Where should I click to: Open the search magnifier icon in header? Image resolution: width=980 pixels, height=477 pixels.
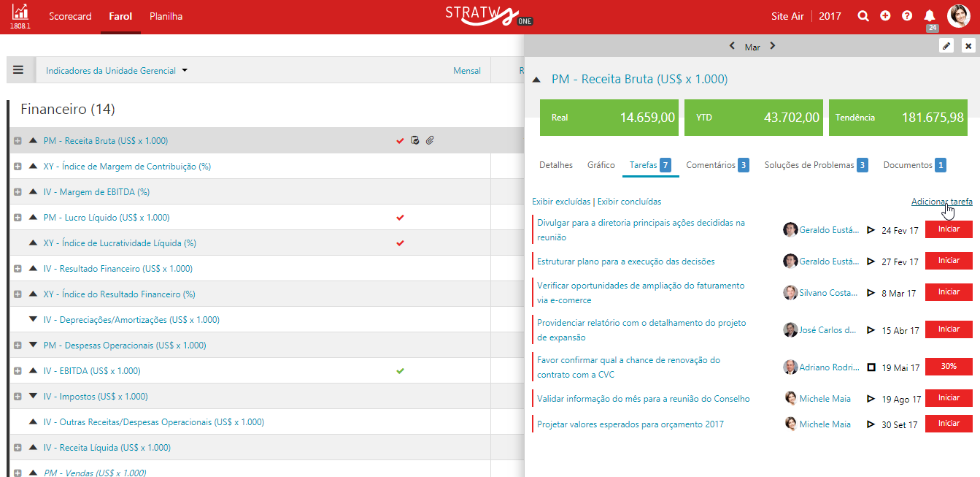(x=863, y=15)
